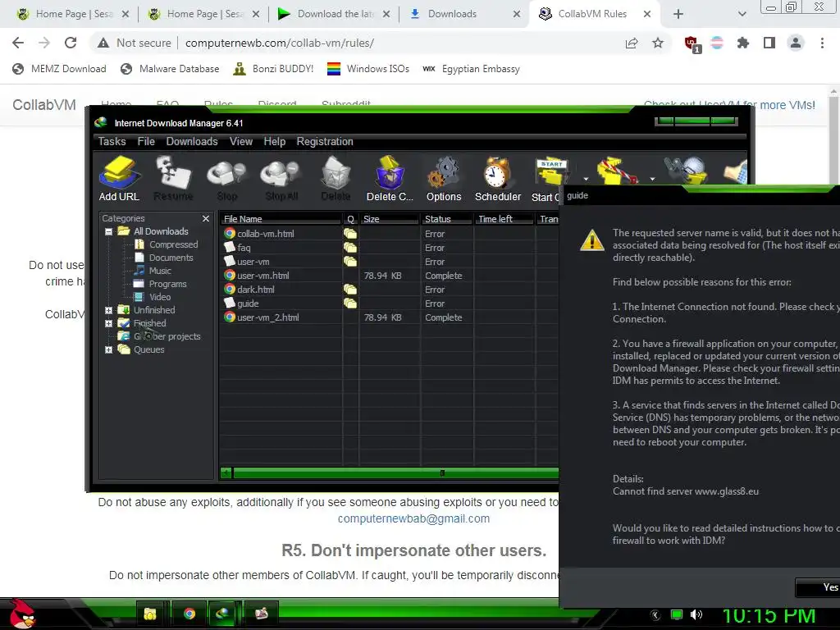The width and height of the screenshot is (840, 630).
Task: Select the Video category
Action: coord(160,297)
